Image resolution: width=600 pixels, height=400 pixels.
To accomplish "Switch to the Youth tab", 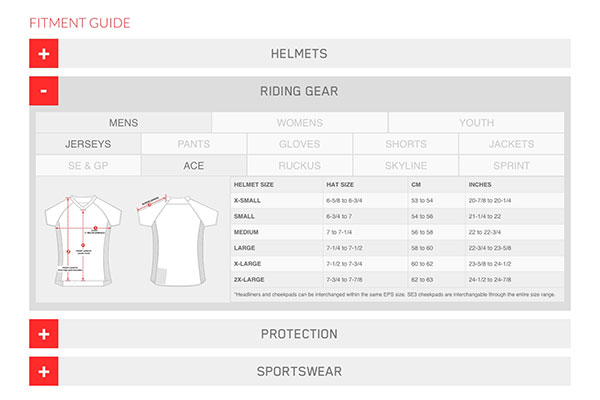I will [476, 123].
